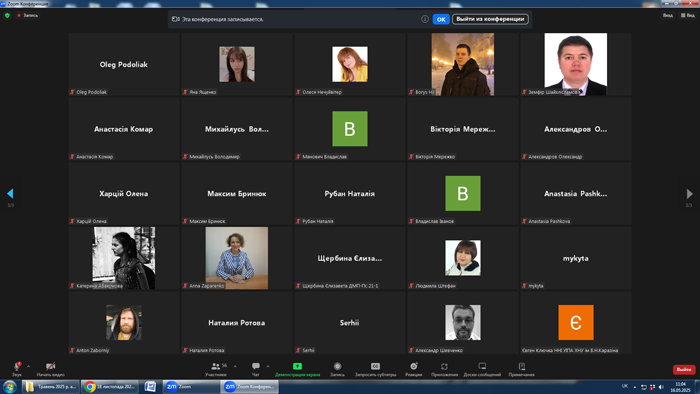Select the black-and-white photo participant tile
Screen dimensions: 700x394
[x=124, y=258]
